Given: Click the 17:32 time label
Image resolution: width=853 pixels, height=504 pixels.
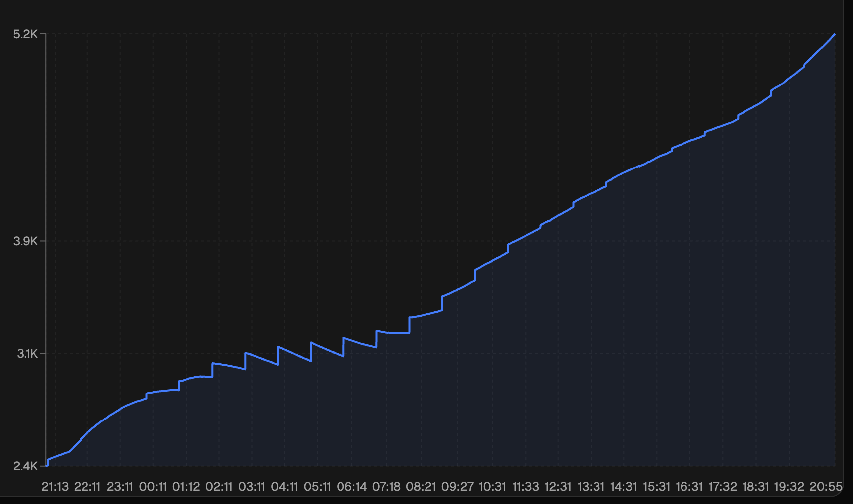Looking at the screenshot, I should [723, 487].
